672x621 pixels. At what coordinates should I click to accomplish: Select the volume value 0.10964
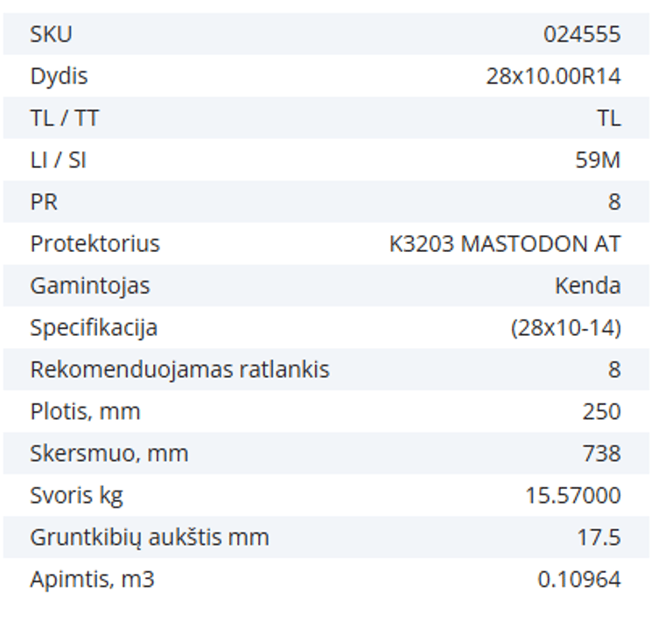(578, 579)
